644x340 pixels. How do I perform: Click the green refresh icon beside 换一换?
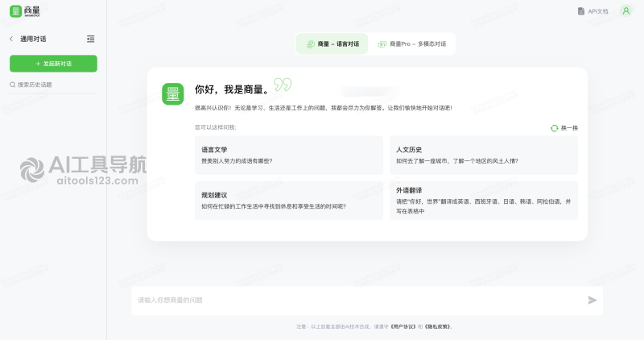coord(554,128)
